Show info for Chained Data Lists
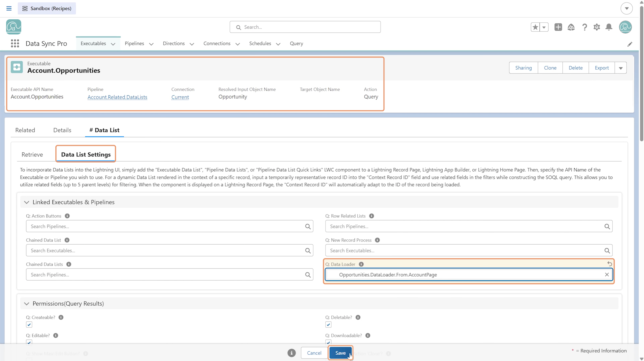 point(69,264)
